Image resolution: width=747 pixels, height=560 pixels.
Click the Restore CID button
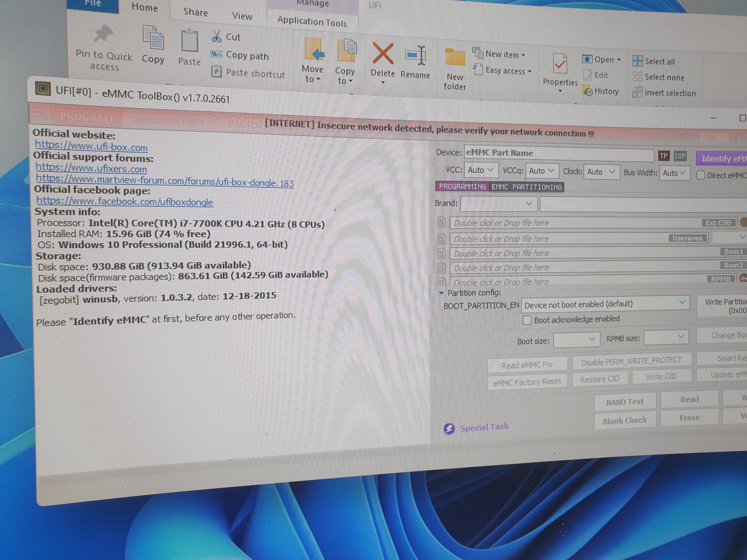point(600,379)
